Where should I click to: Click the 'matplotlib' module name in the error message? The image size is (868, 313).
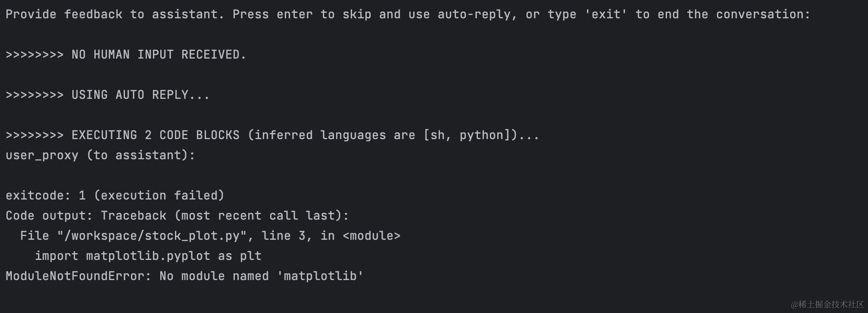point(320,276)
